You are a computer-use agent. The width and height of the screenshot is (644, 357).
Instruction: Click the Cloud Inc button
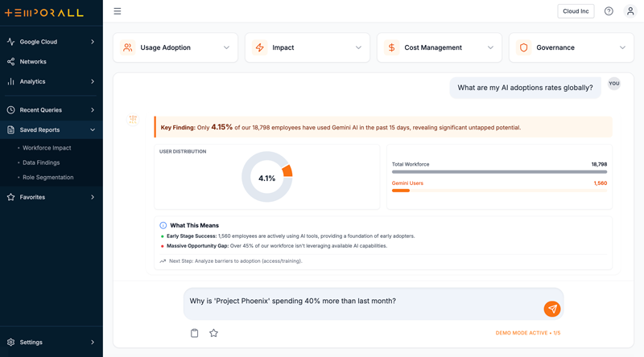[576, 11]
